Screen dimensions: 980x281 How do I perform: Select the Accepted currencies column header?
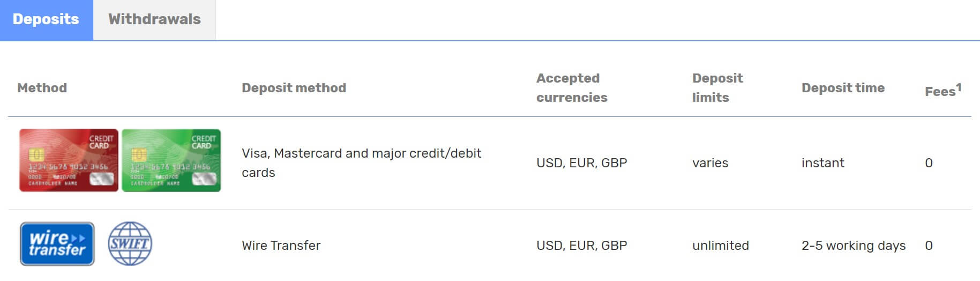[x=572, y=88]
